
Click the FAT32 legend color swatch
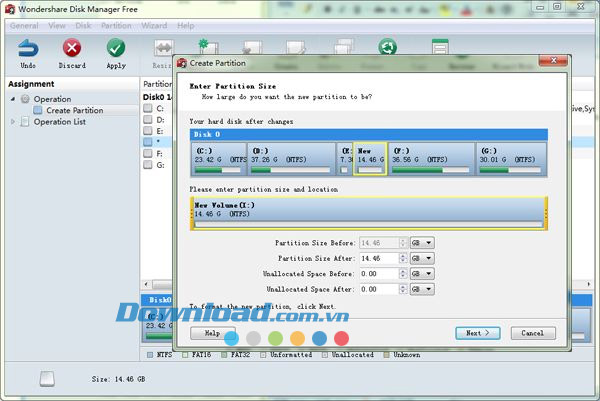[x=224, y=355]
